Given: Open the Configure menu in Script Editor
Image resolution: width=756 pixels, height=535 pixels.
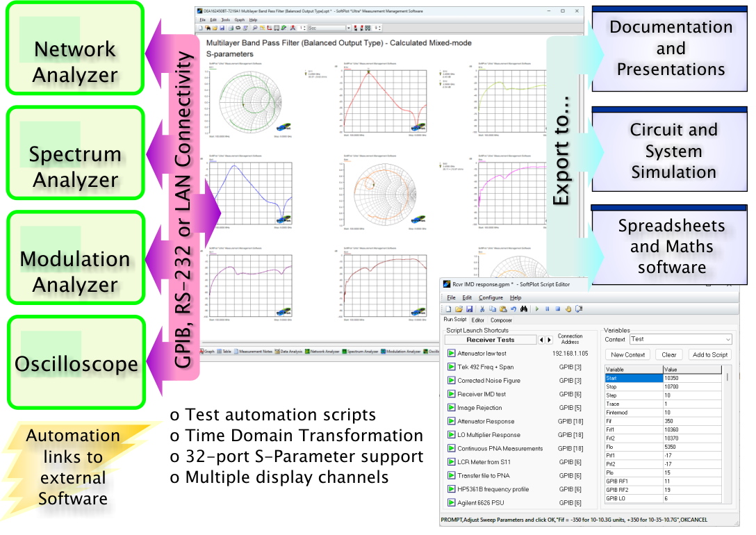Looking at the screenshot, I should tap(491, 297).
